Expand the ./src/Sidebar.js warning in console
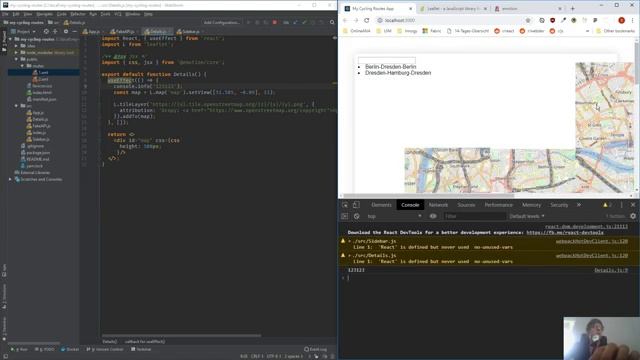The height and width of the screenshot is (360, 640). pos(350,241)
